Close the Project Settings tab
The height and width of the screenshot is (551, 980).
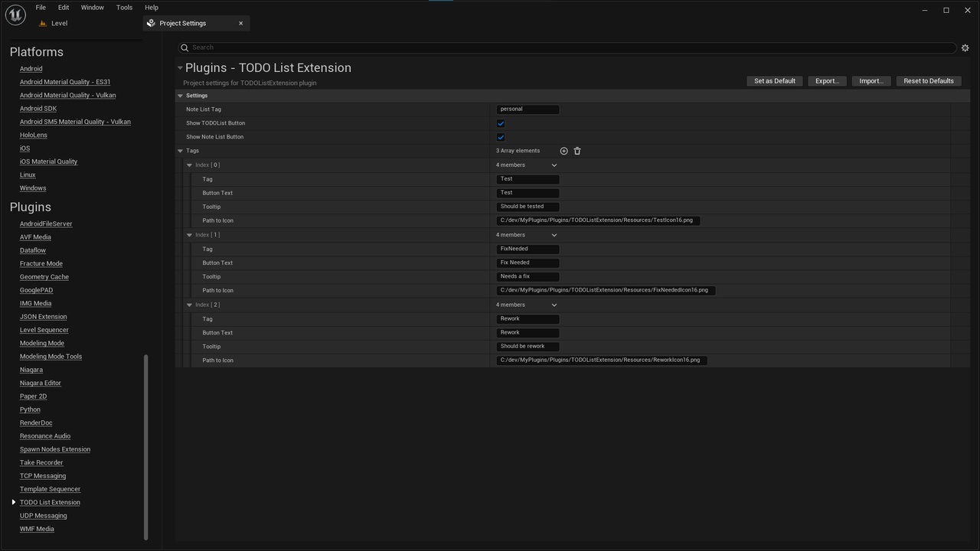point(240,23)
